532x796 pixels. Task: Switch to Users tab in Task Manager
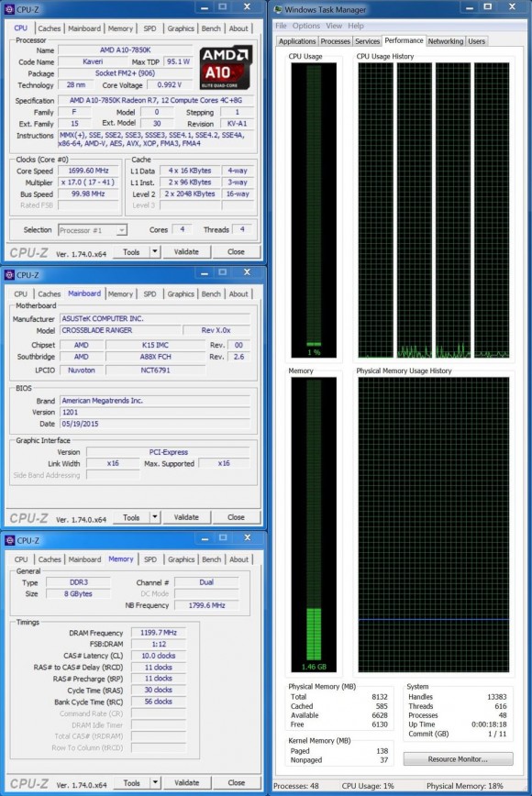pos(476,41)
